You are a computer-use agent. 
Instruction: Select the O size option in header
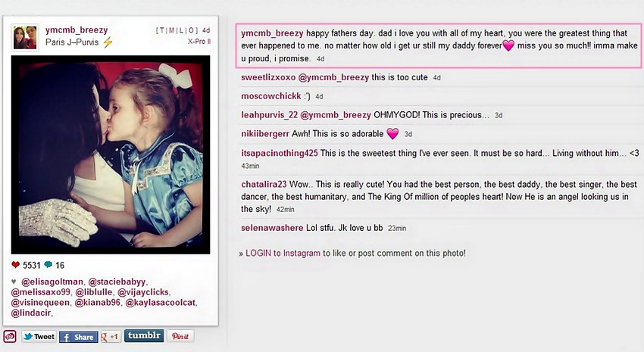[x=192, y=30]
